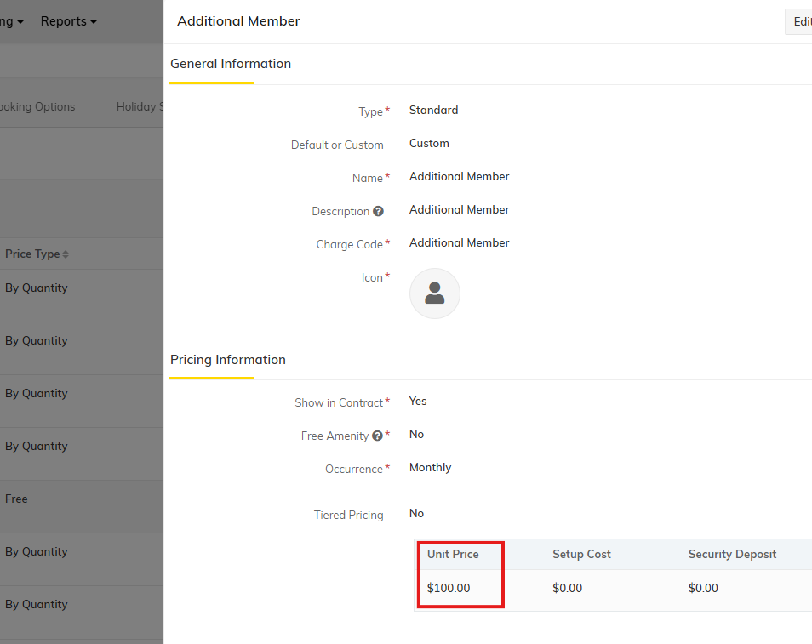Screen dimensions: 812x644
Task: Click the Pricing Information section heading
Action: 228,360
